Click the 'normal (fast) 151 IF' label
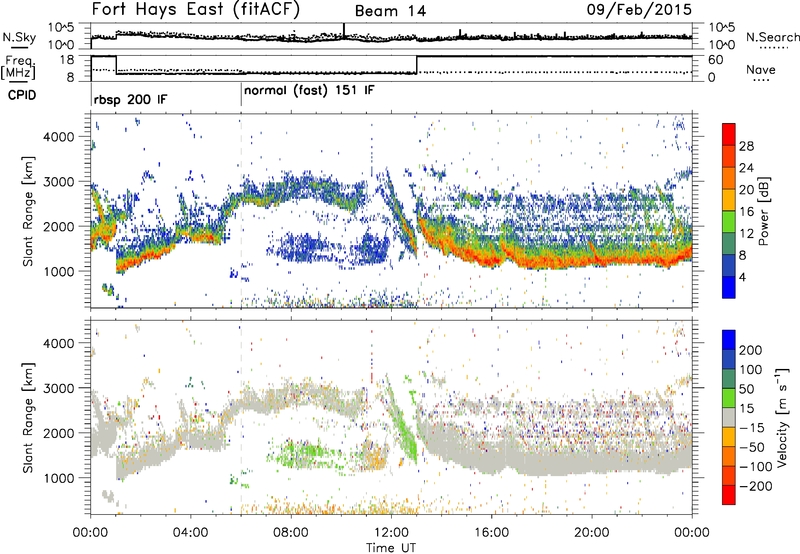The width and height of the screenshot is (800, 554). (309, 91)
